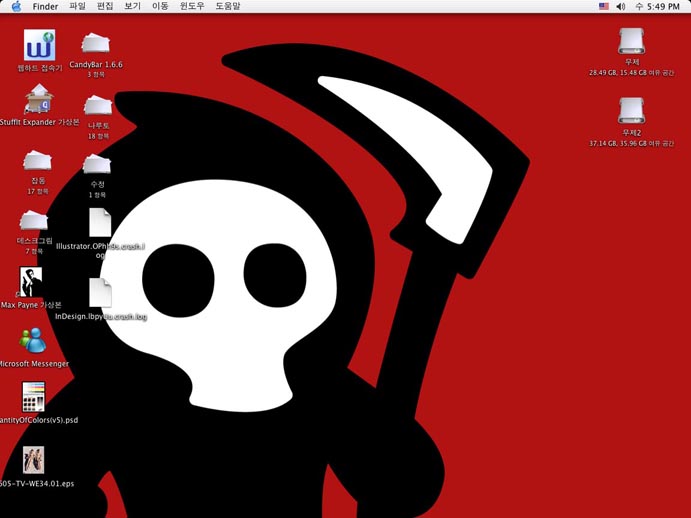Open the Apple menu

point(16,6)
